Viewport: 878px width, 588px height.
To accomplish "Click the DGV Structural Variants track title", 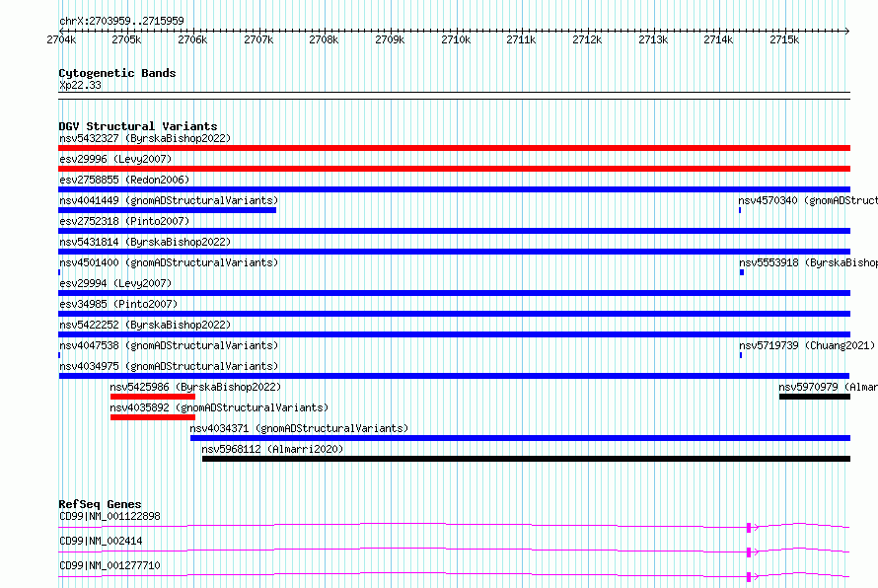I will coord(138,126).
